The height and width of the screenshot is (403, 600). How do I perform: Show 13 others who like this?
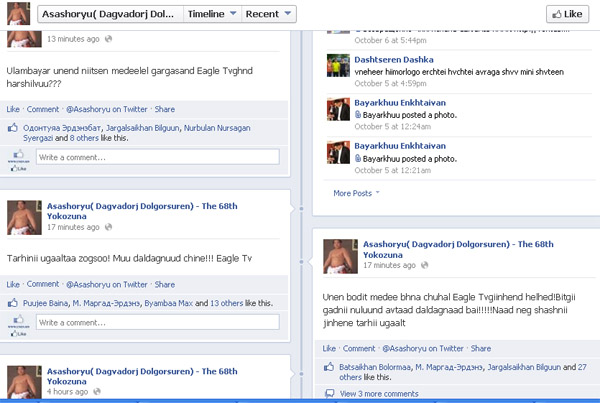[x=227, y=303]
